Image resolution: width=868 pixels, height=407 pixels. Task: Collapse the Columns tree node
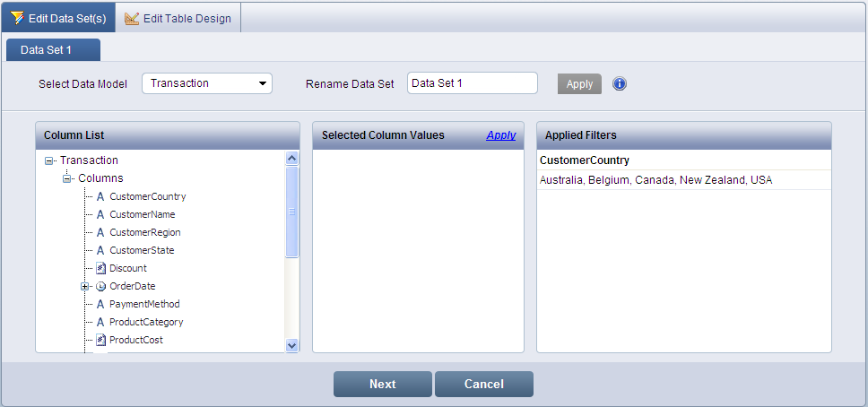(x=67, y=178)
